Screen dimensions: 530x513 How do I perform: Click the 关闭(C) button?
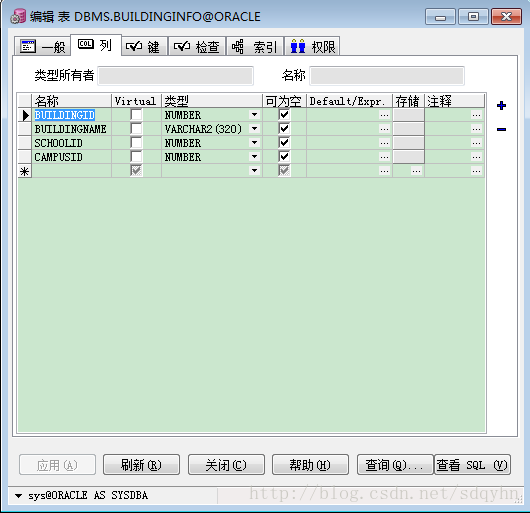click(x=226, y=465)
